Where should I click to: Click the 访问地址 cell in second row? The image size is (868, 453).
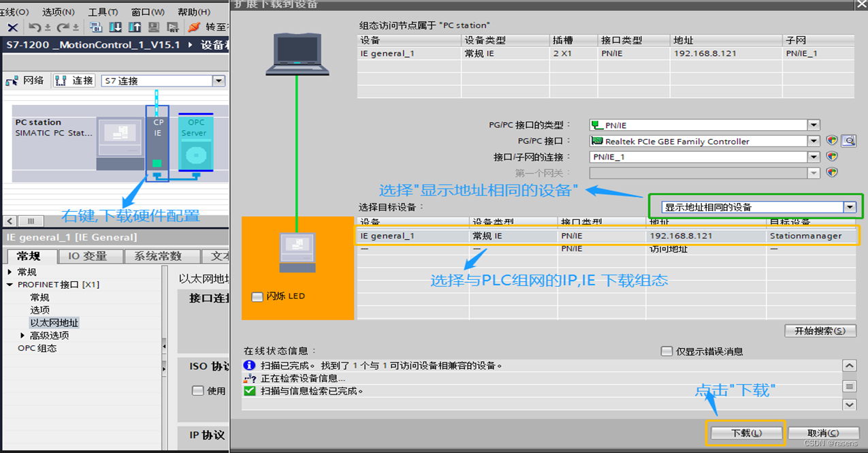[x=669, y=249]
